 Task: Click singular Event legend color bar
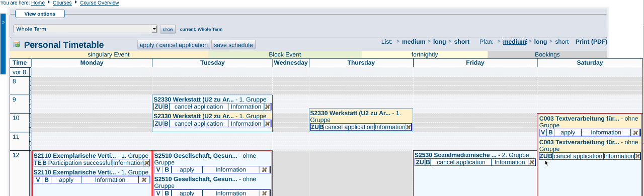pos(109,54)
